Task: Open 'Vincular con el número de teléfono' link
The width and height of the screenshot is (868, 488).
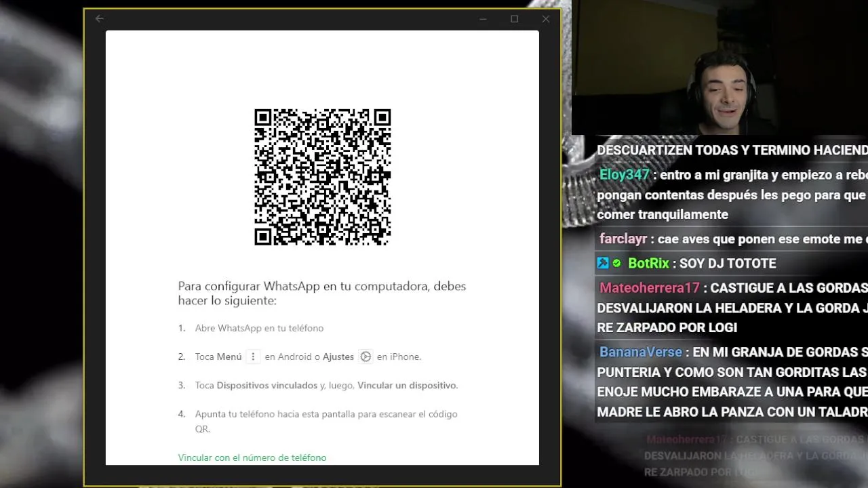Action: [x=252, y=457]
